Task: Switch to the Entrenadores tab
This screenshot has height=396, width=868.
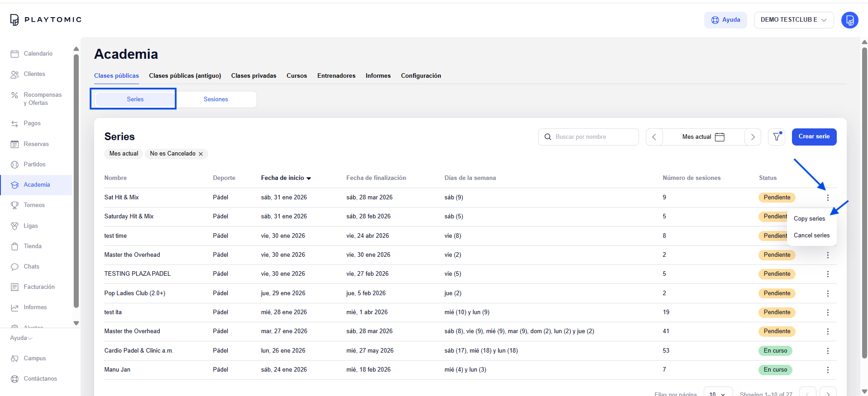Action: click(336, 76)
